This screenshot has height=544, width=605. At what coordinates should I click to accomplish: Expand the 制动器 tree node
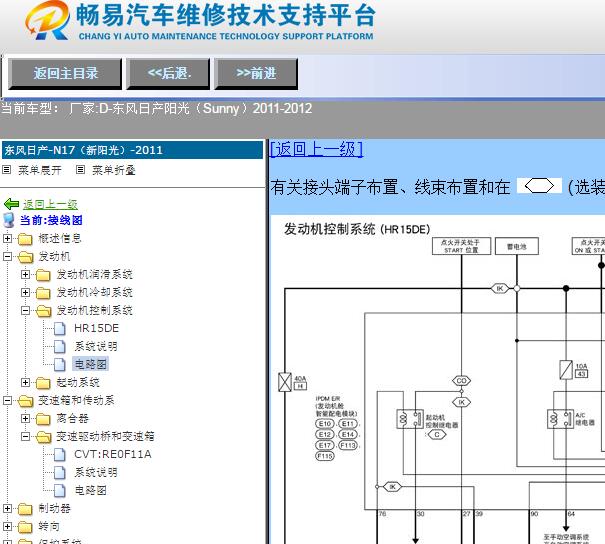point(7,509)
